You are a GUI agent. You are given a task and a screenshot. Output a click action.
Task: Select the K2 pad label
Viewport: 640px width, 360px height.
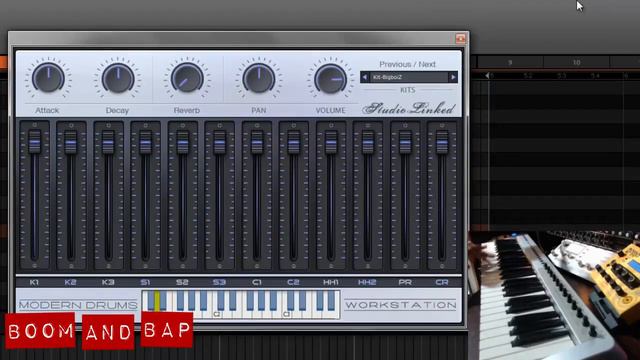[71, 282]
